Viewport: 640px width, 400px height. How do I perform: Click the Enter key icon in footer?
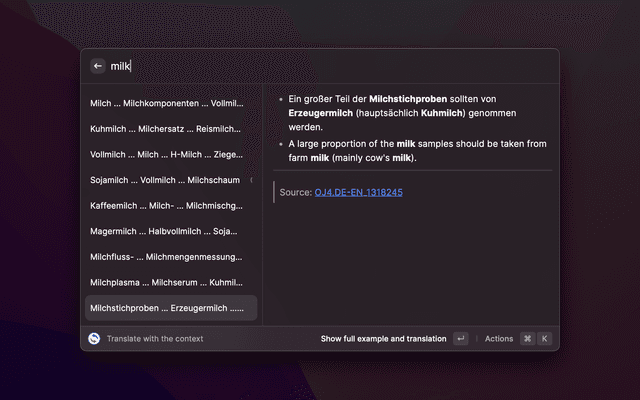point(460,339)
